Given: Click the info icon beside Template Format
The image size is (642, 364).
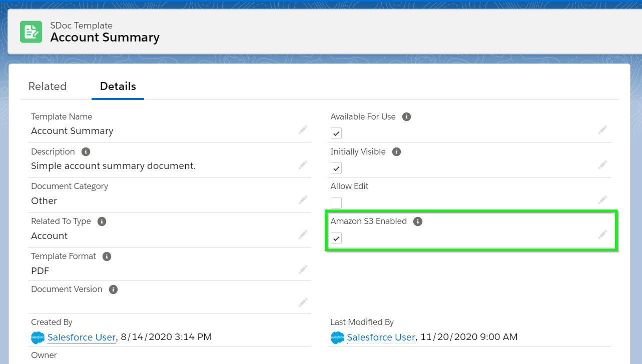Looking at the screenshot, I should (x=106, y=256).
